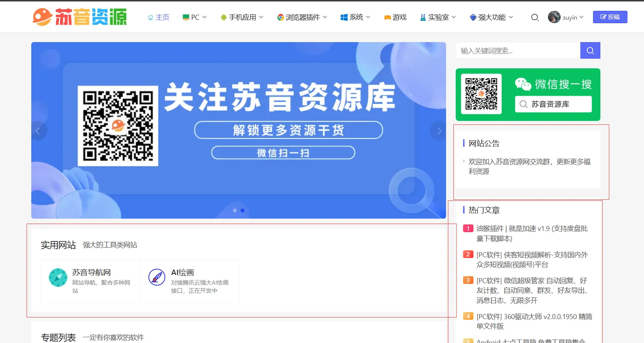This screenshot has height=343, width=644.
Task: Expand the PC menu dropdown
Action: coord(205,17)
